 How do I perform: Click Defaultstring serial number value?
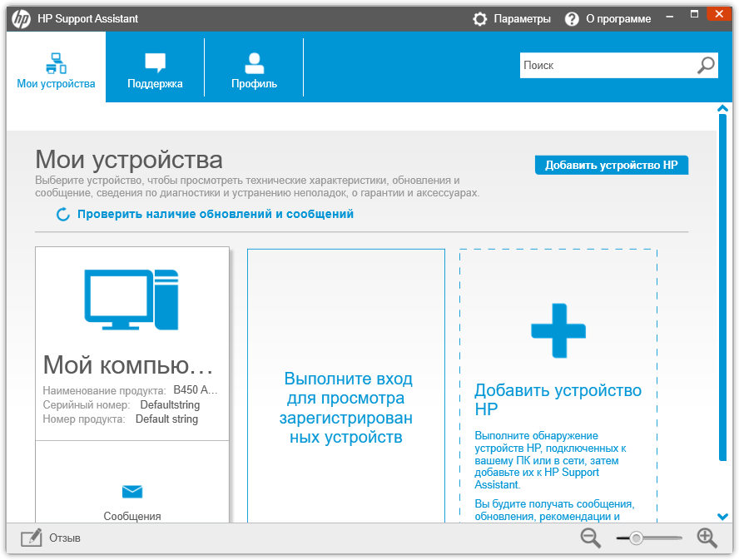point(170,405)
